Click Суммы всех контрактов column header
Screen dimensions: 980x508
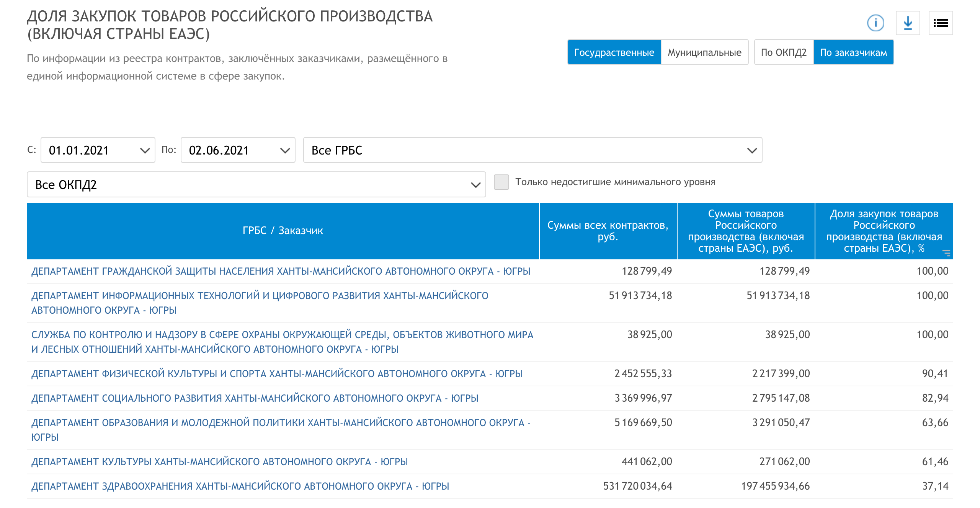coord(608,231)
